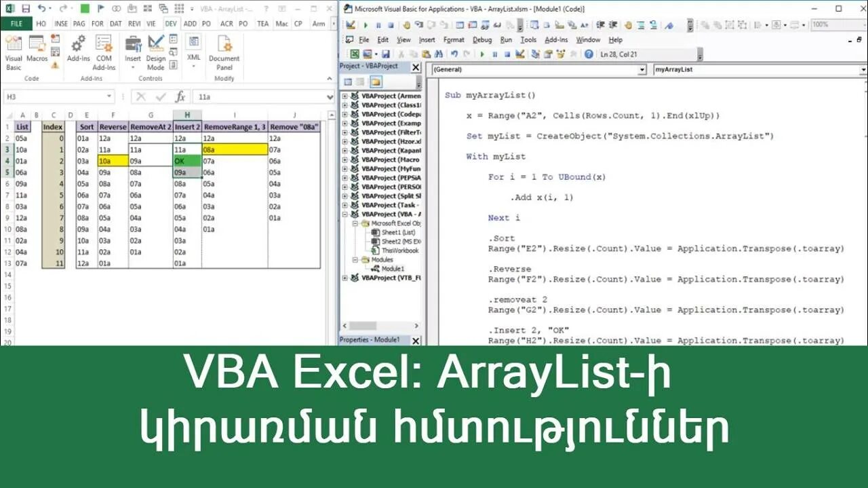
Task: Undo in the VBA editor toolbar
Action: (x=454, y=54)
